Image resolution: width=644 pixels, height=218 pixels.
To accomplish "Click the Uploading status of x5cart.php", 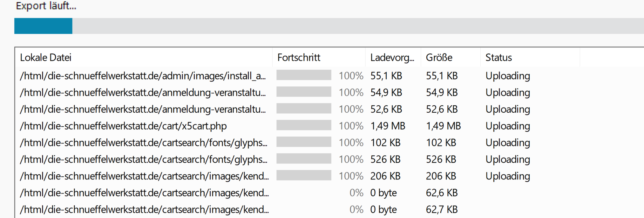I will pyautogui.click(x=507, y=126).
